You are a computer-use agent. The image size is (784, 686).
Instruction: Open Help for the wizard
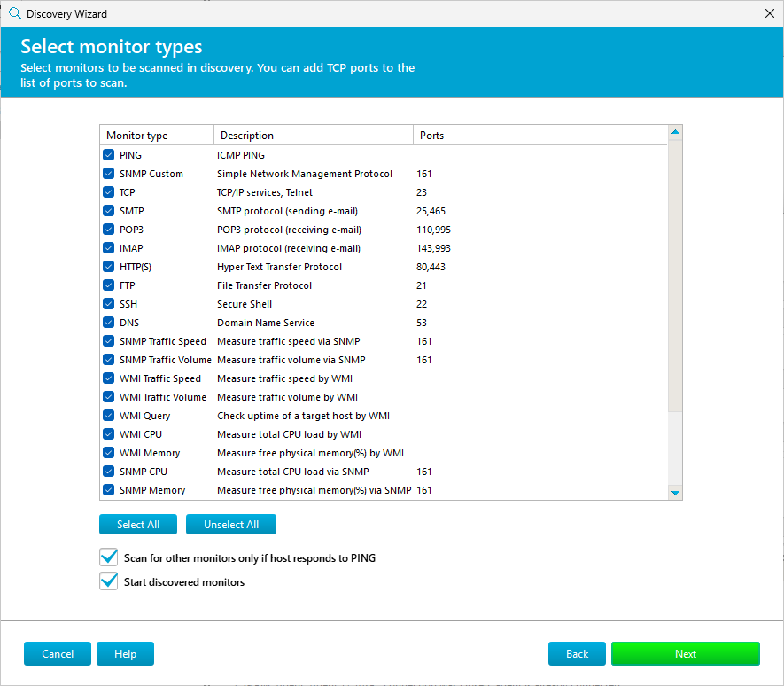tap(125, 653)
